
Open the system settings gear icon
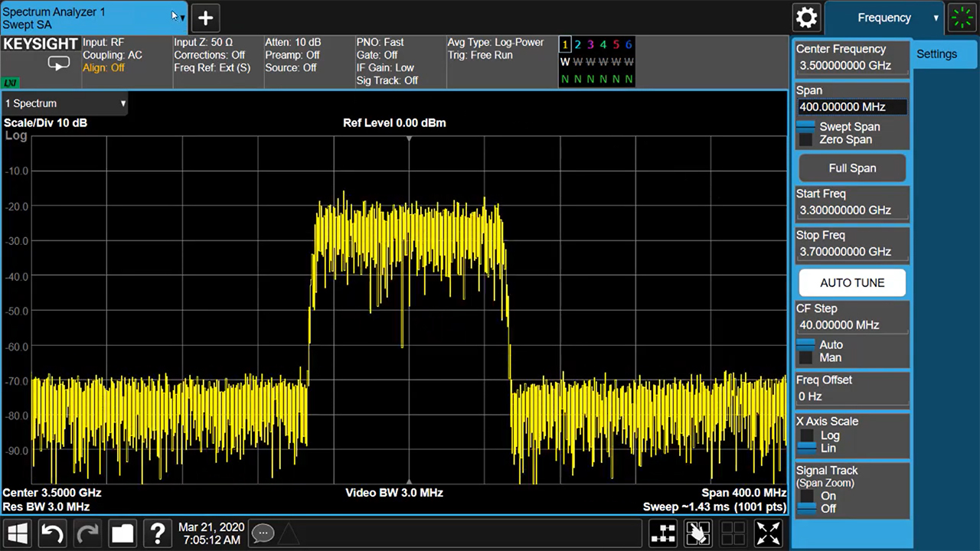tap(806, 17)
